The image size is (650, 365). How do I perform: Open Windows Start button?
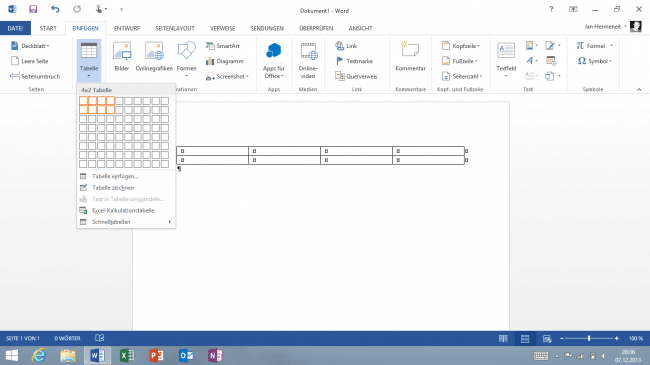12,355
